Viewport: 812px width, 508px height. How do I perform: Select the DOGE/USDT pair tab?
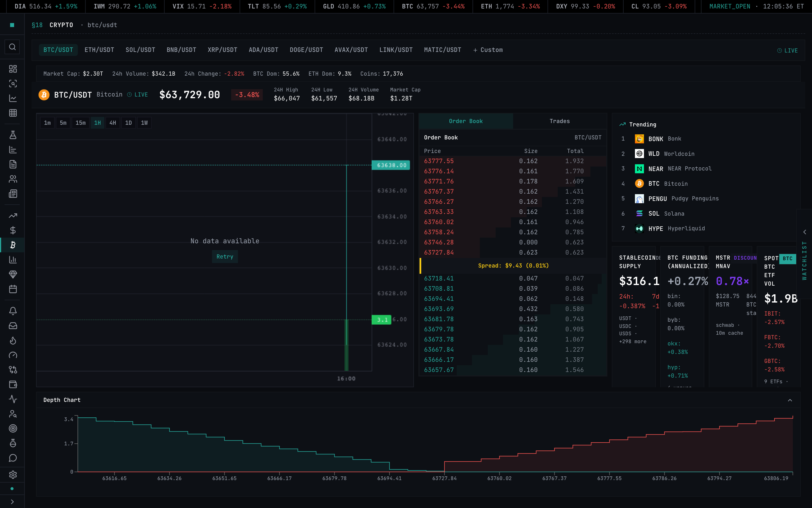[x=306, y=50]
